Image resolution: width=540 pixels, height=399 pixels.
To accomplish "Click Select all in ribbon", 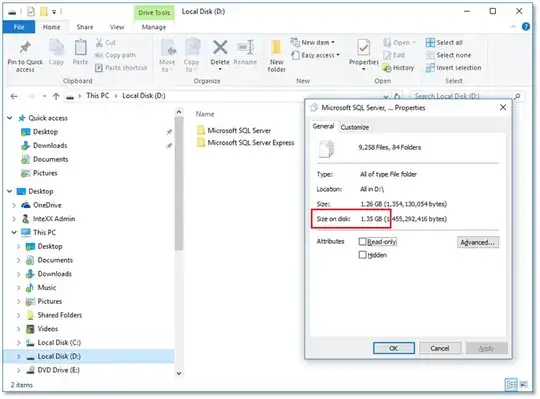I will click(x=444, y=42).
